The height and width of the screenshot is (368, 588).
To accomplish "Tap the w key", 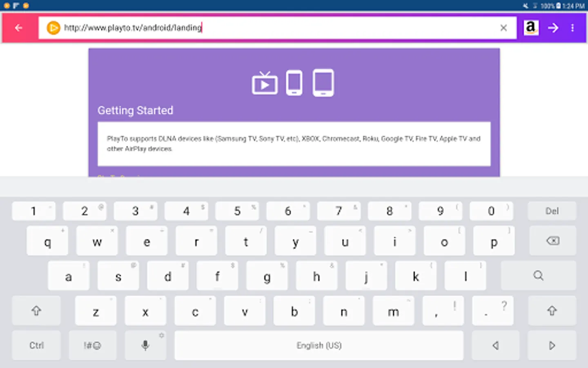I will tap(97, 241).
